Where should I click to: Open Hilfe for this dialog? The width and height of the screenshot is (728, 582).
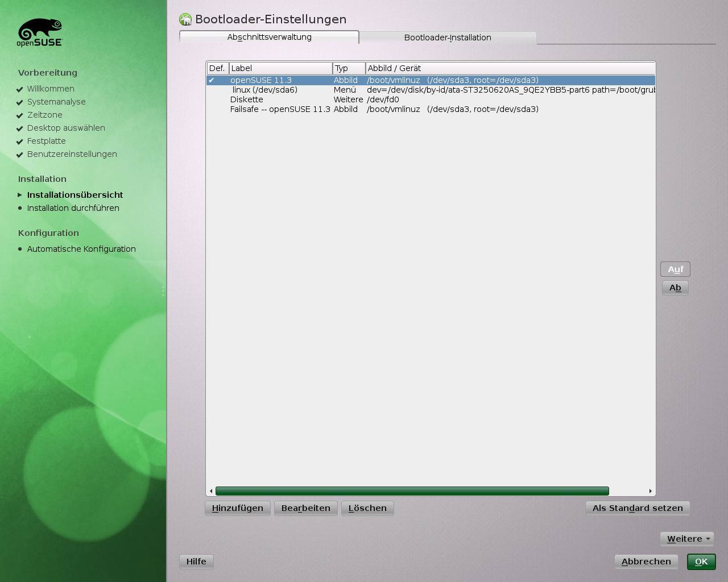coord(196,562)
